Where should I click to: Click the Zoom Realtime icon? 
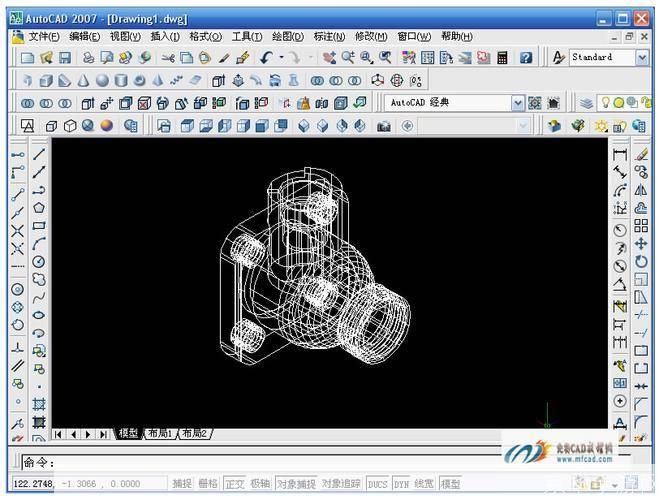348,58
